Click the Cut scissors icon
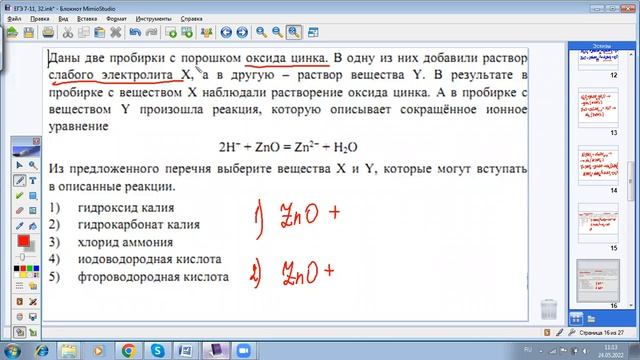The height and width of the screenshot is (360, 640). tap(68, 32)
